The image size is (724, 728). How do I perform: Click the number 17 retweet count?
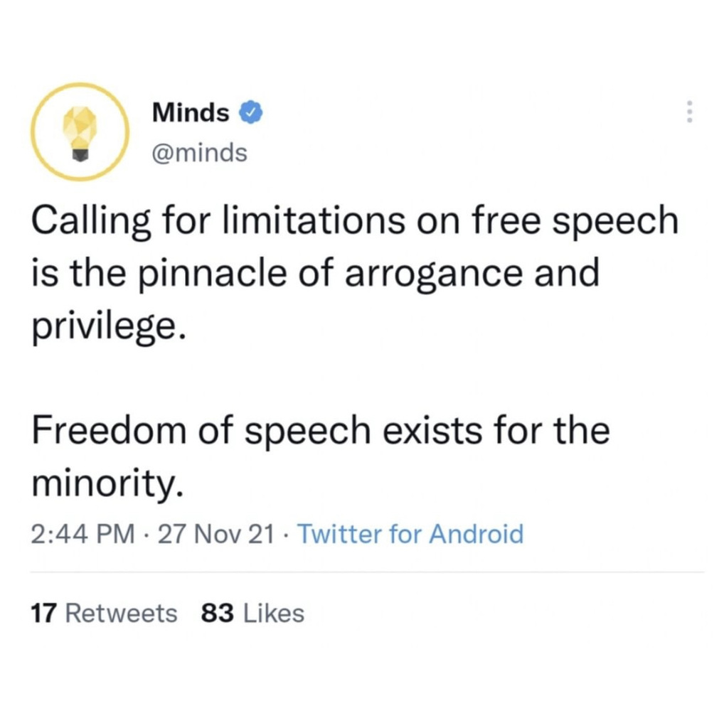coord(44,613)
